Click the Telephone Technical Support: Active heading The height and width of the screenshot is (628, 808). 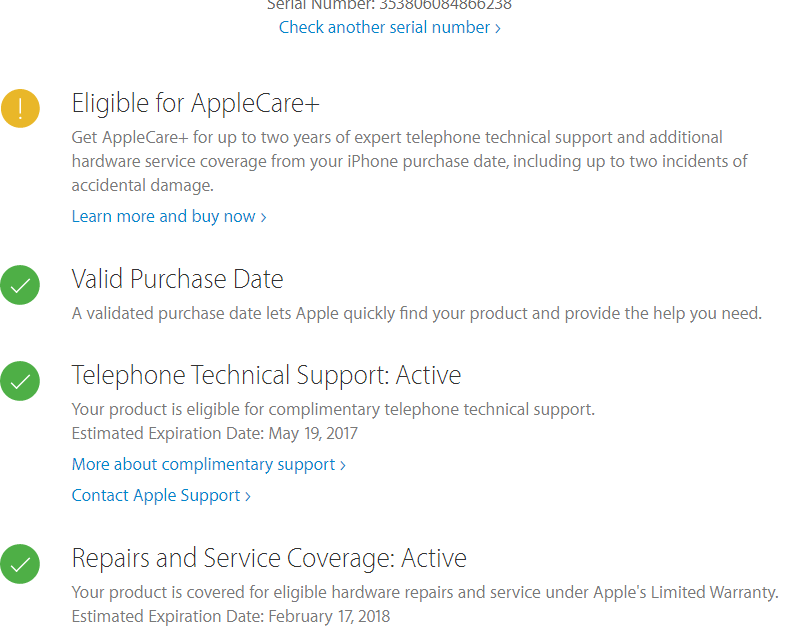(x=266, y=375)
